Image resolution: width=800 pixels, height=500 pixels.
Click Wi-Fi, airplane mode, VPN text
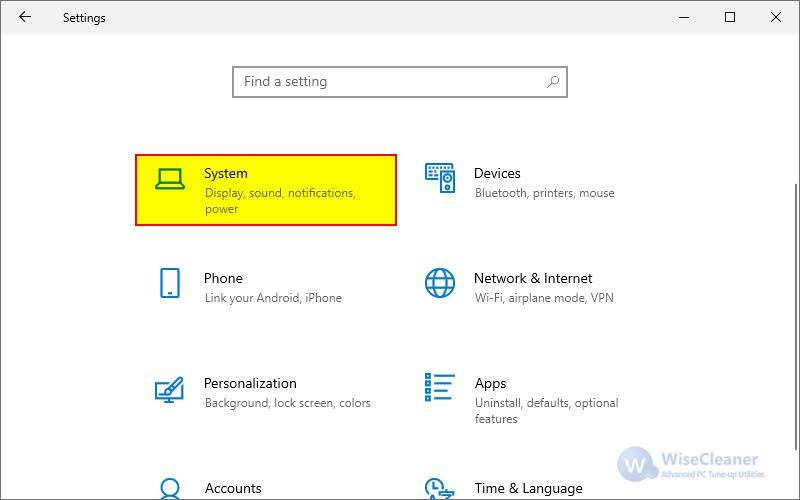click(x=544, y=298)
